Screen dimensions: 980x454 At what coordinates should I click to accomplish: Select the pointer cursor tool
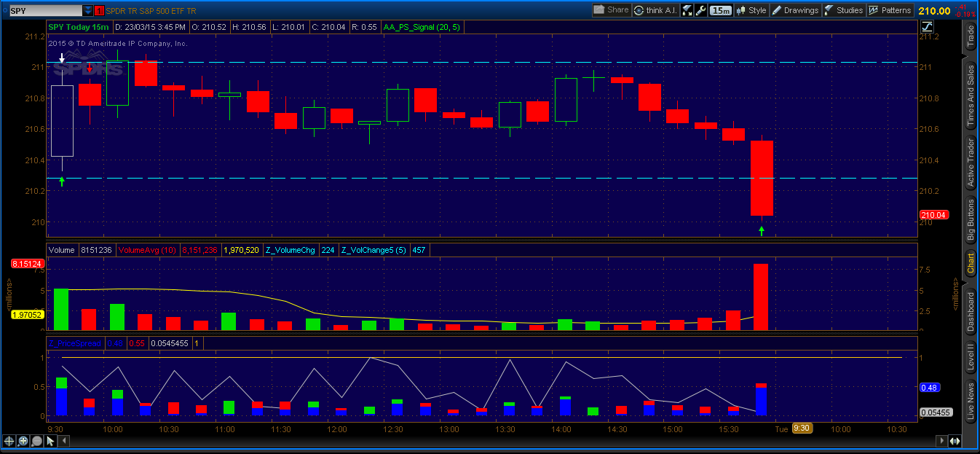(51, 442)
